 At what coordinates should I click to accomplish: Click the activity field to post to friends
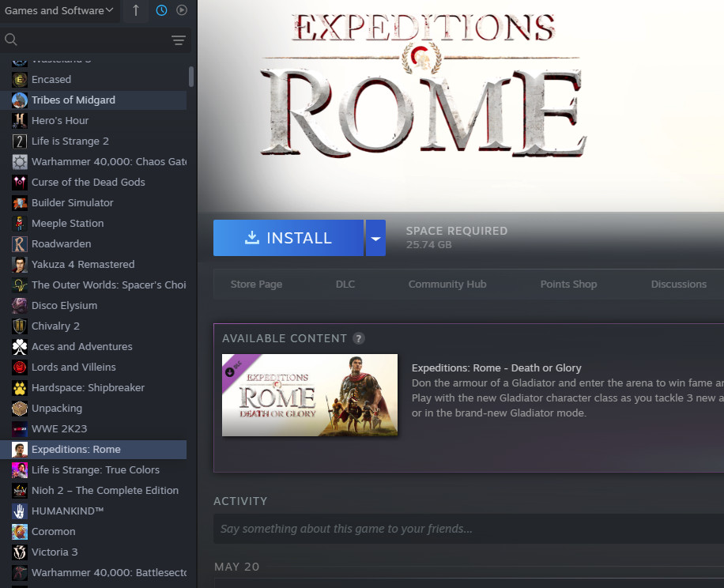[x=469, y=529]
